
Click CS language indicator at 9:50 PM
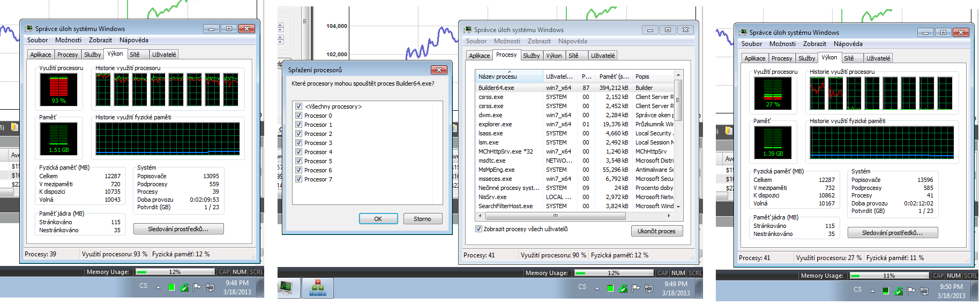coord(858,289)
